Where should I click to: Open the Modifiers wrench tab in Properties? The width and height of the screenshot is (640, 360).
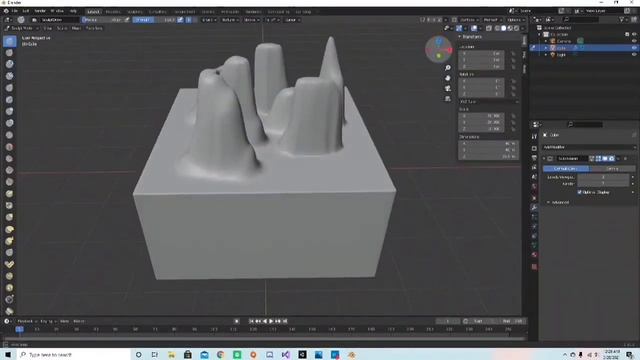(x=534, y=207)
